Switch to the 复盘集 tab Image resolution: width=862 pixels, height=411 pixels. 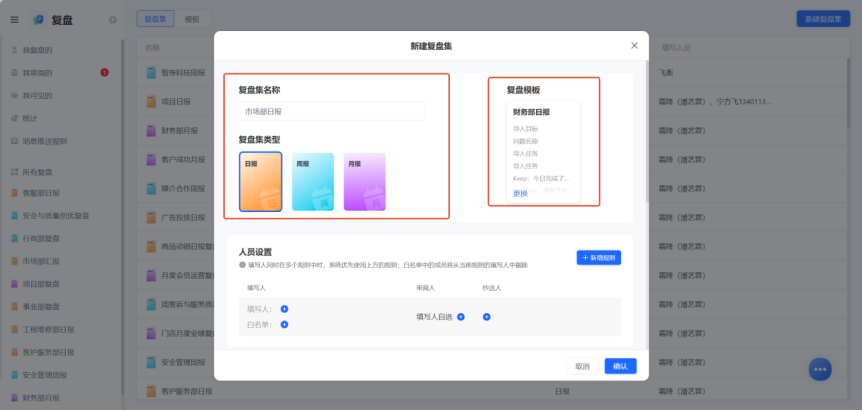[156, 19]
